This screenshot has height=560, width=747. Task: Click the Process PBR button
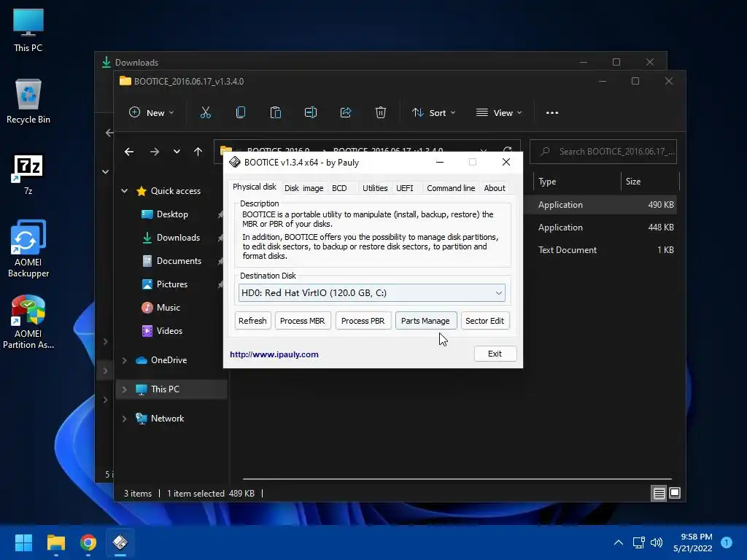363,321
